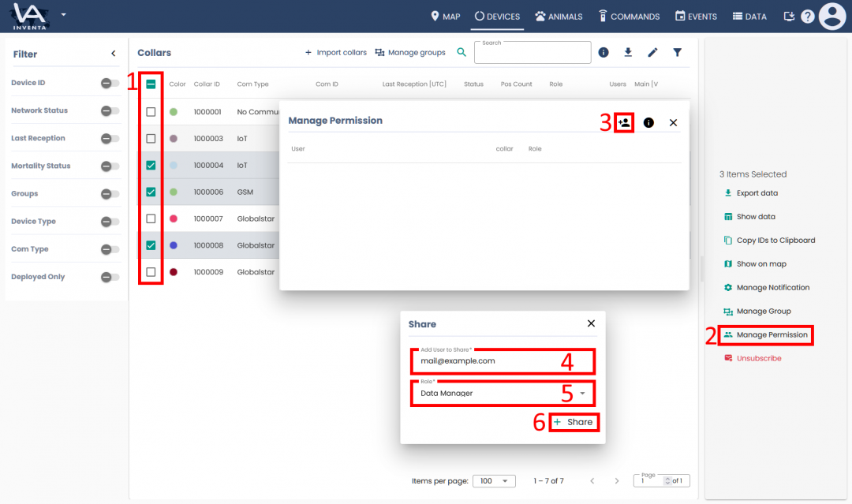
Task: Click the search magnifier icon
Action: point(461,53)
